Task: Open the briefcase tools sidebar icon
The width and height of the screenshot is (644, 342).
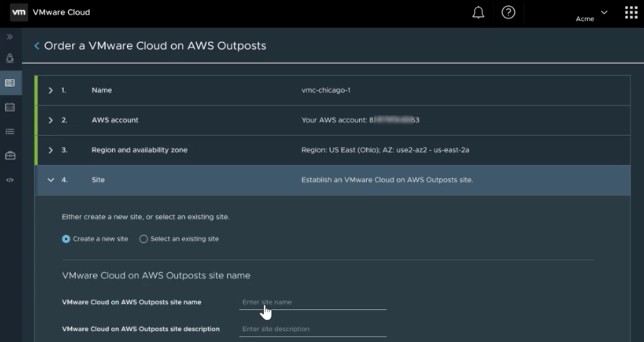Action: 10,155
